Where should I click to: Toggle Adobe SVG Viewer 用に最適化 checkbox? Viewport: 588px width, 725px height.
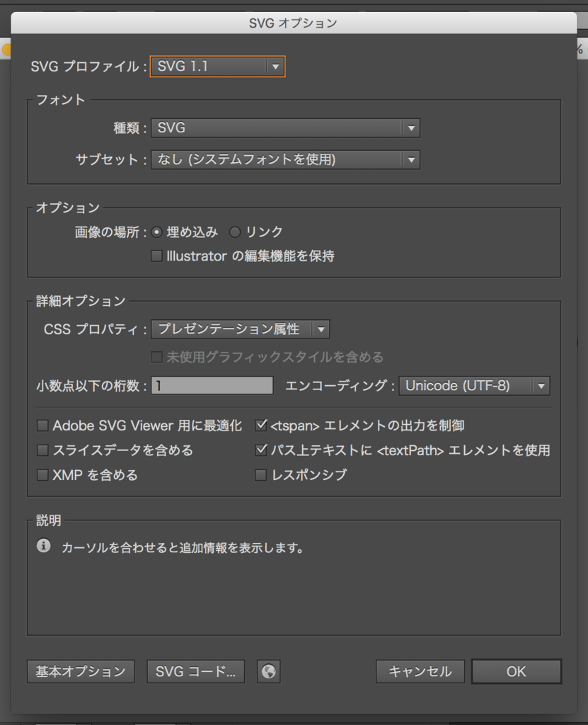pos(42,426)
